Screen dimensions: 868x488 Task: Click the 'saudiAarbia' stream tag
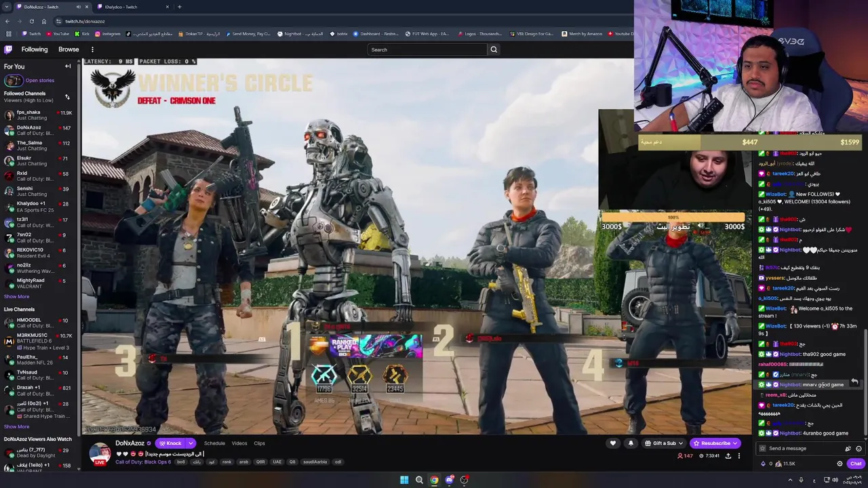pyautogui.click(x=315, y=462)
